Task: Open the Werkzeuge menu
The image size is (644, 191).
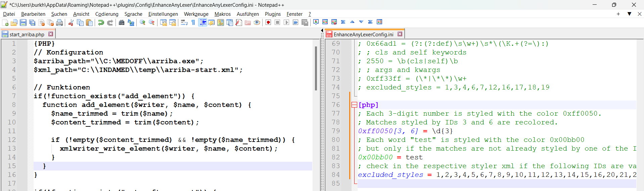Action: pyautogui.click(x=196, y=14)
